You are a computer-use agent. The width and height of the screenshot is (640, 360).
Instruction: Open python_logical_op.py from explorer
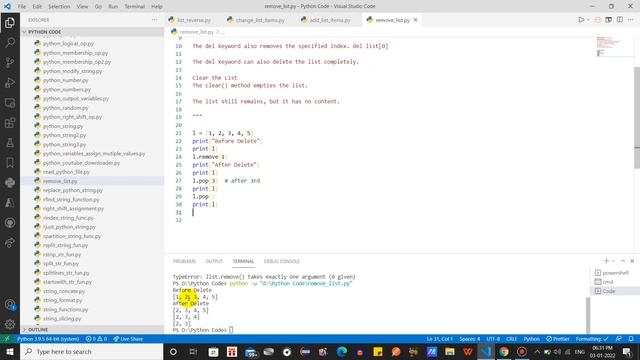(68, 44)
